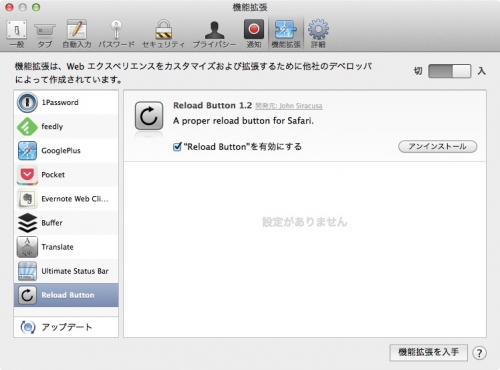Select the Ultimate Status Bar text

[x=75, y=271]
